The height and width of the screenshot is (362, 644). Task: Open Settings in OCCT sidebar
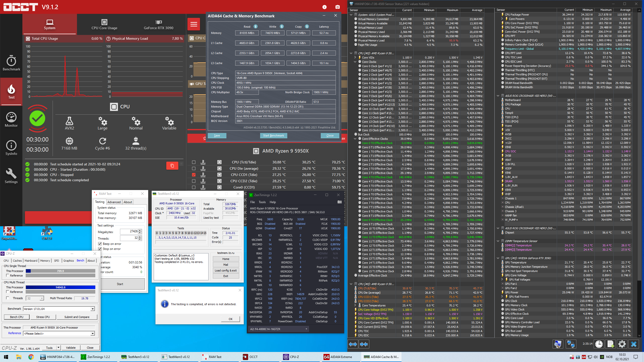click(11, 176)
